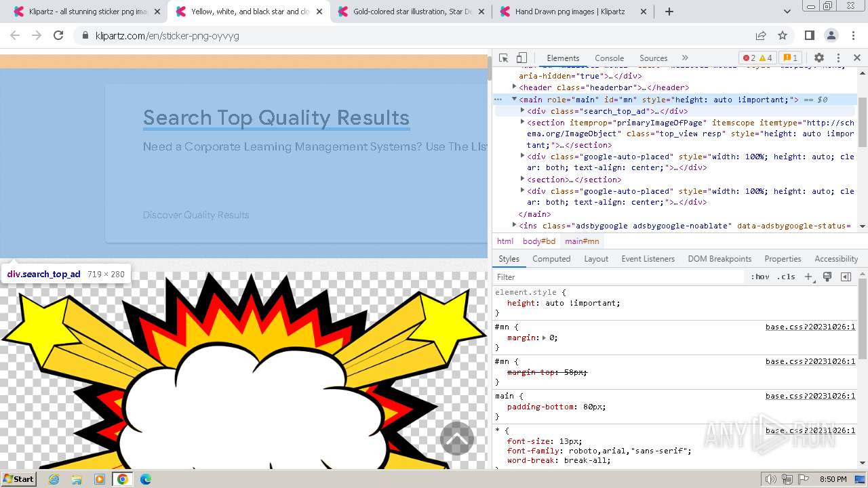Open the browser side panel icon
The height and width of the screenshot is (488, 868).
point(810,36)
